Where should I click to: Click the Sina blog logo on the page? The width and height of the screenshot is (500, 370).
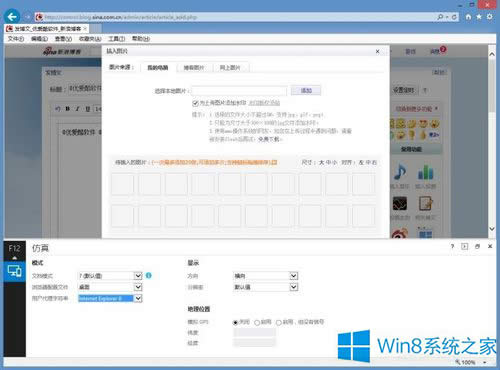coord(62,52)
